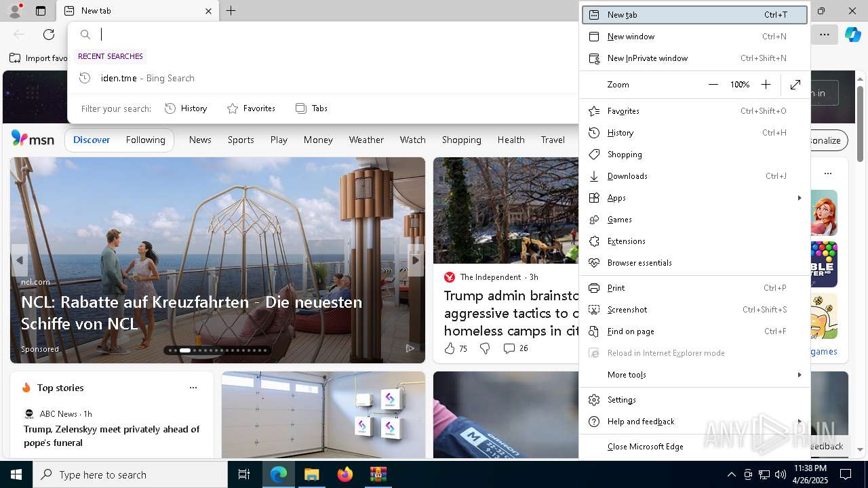Close the New tab tab
Screen dimensions: 868x488
(x=208, y=11)
